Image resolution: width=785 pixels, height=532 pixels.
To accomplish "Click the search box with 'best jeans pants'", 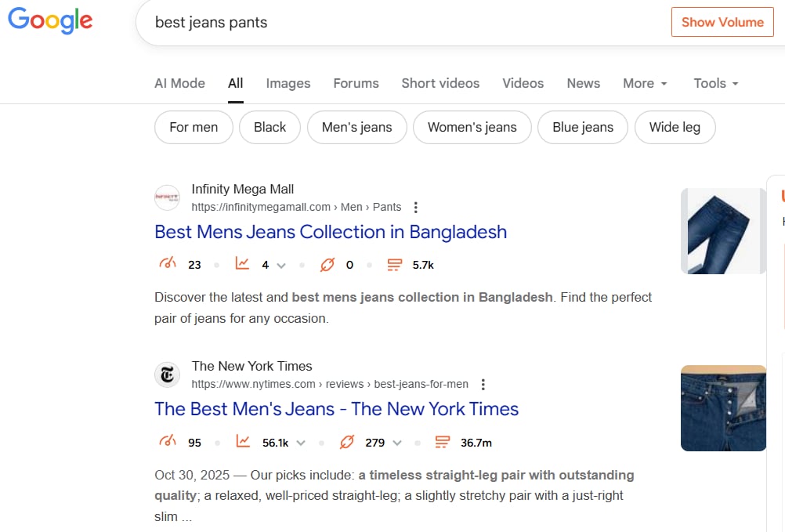I will 392,22.
